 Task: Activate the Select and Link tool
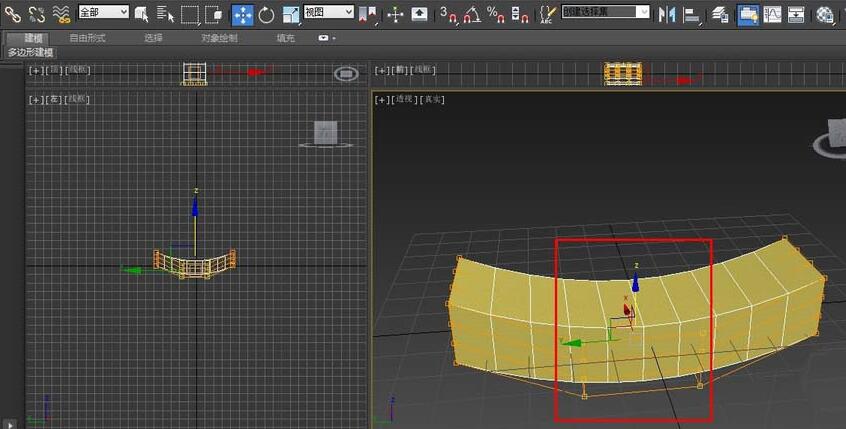tap(12, 14)
